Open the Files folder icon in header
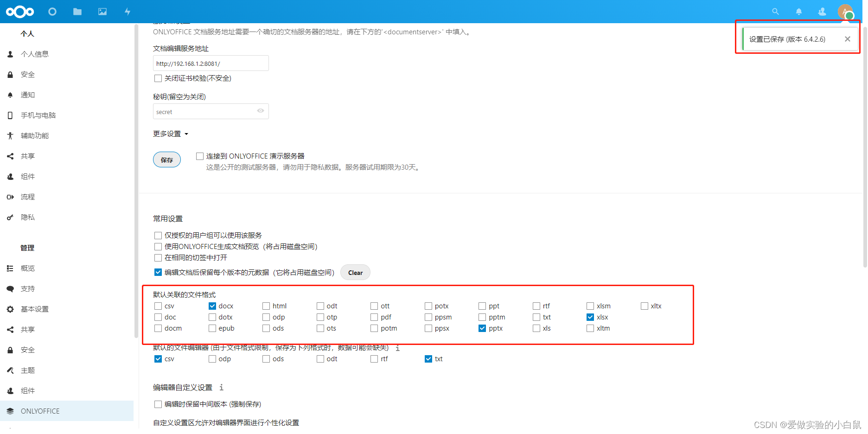 pyautogui.click(x=77, y=12)
